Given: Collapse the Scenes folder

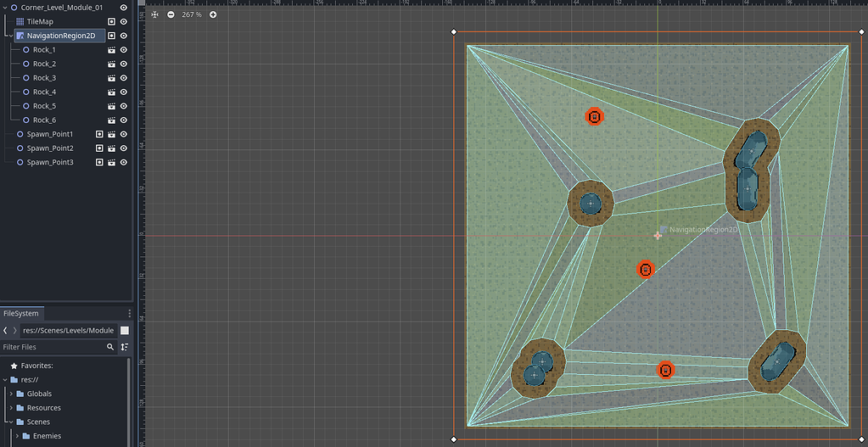Looking at the screenshot, I should click(11, 422).
